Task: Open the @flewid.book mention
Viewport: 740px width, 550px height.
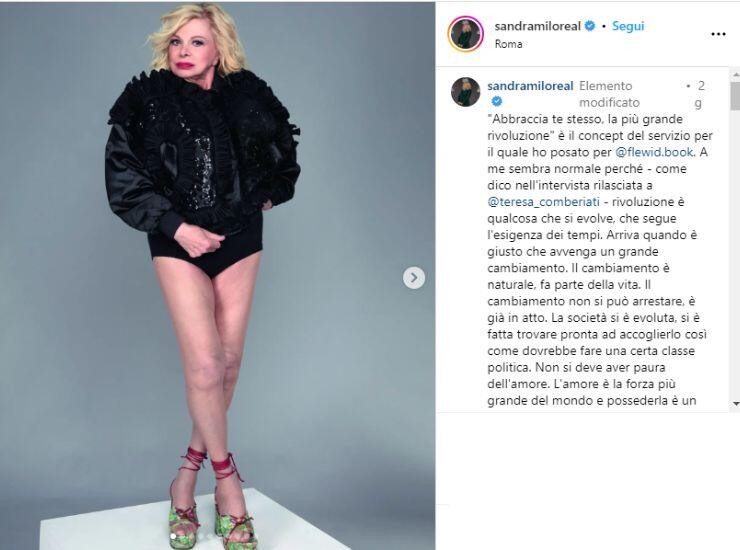Action: [x=655, y=152]
